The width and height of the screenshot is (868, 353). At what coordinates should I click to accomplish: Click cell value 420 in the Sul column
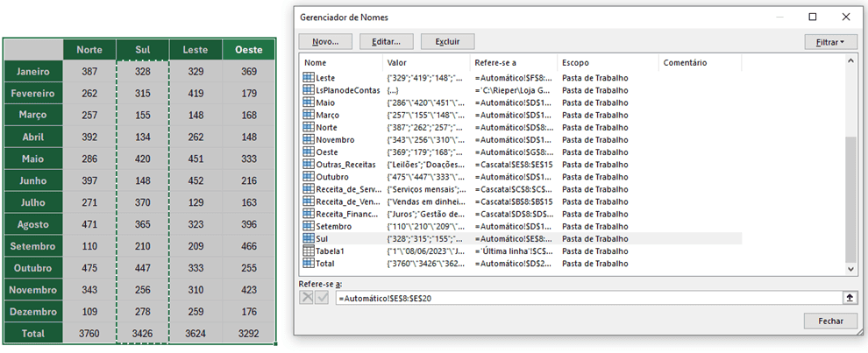pyautogui.click(x=143, y=159)
